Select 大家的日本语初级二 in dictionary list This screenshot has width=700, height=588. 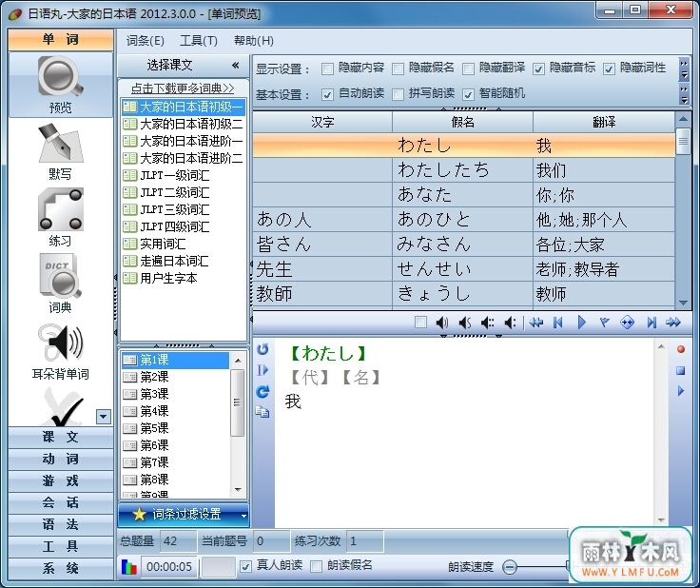point(184,124)
